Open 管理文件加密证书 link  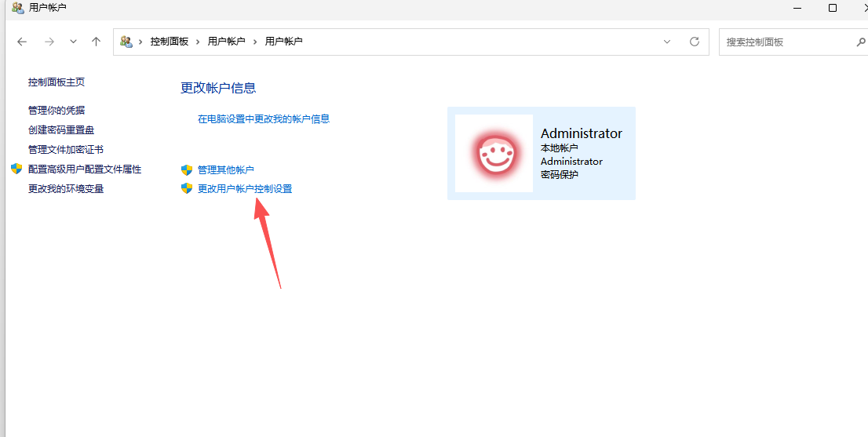click(x=66, y=149)
